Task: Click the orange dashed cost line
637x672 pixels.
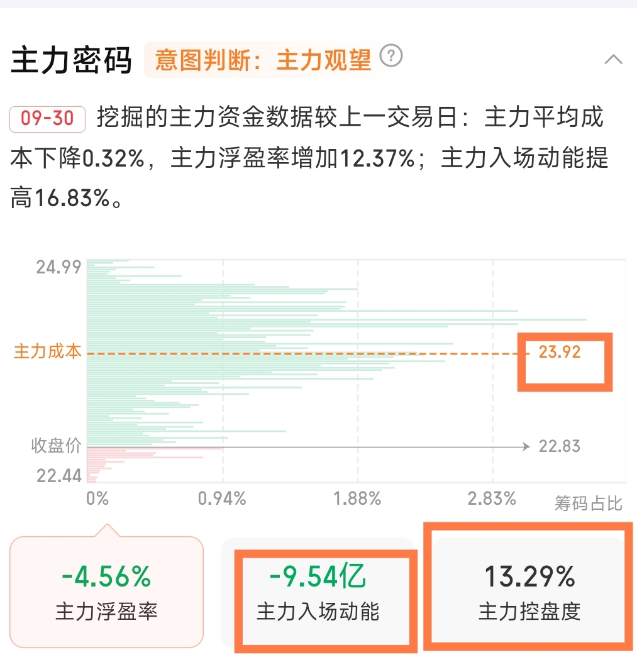Action: (x=307, y=354)
